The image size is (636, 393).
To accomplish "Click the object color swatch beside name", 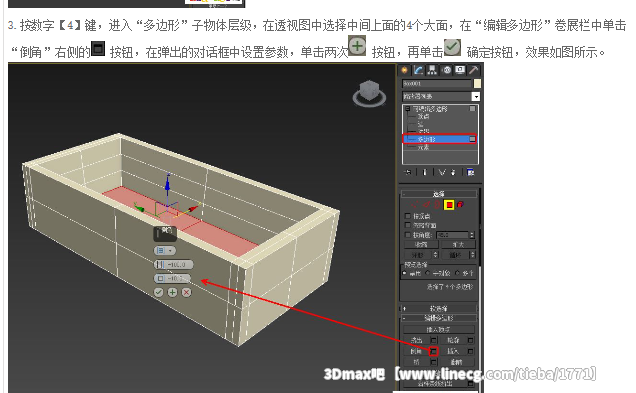I will 477,84.
